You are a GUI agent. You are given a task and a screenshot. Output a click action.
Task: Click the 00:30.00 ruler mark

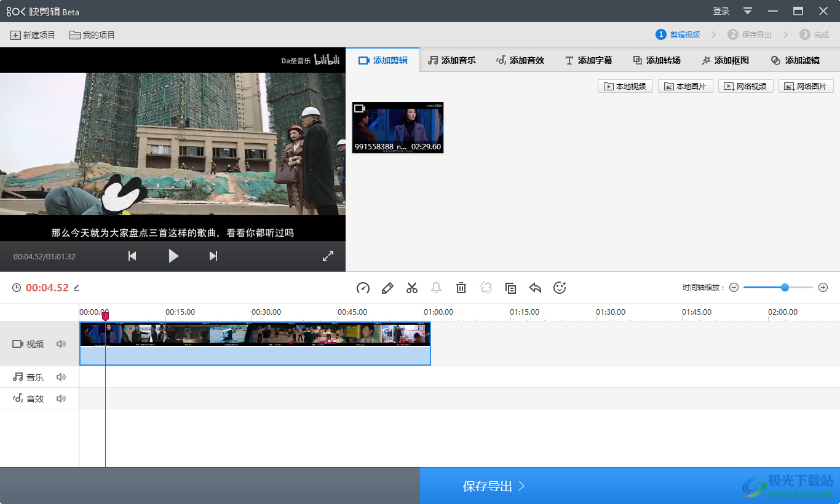(x=266, y=312)
